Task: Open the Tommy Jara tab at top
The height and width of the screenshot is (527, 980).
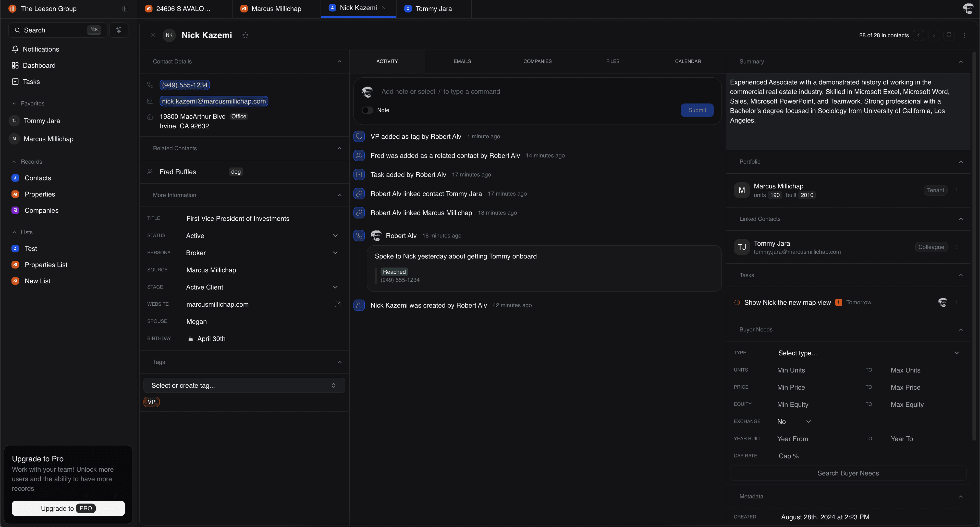Action: click(x=433, y=8)
